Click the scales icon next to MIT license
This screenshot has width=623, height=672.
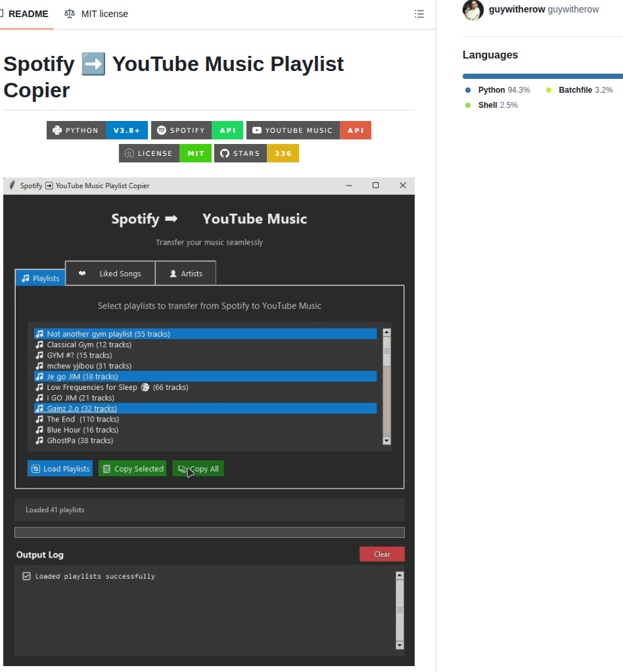click(70, 14)
